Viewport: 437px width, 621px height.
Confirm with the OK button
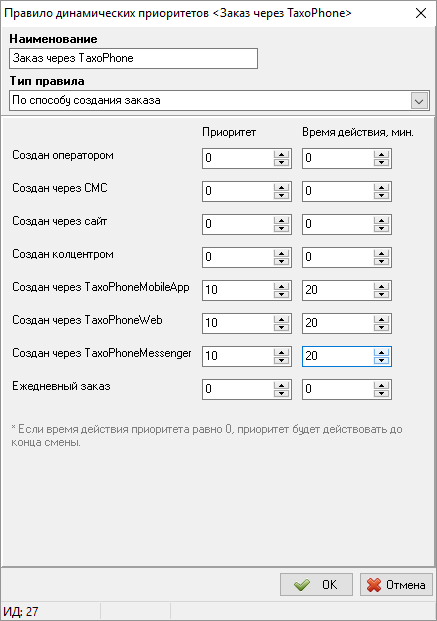click(x=316, y=585)
